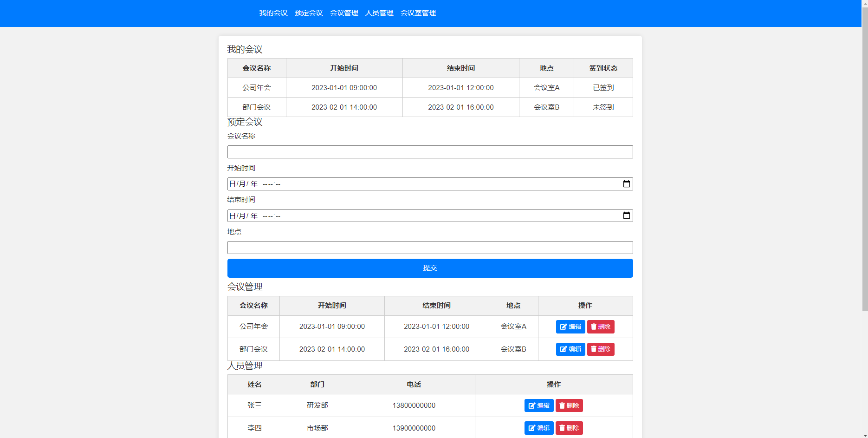Delete the 部门会议 meeting in 会议管理
The image size is (868, 438).
pyautogui.click(x=601, y=349)
